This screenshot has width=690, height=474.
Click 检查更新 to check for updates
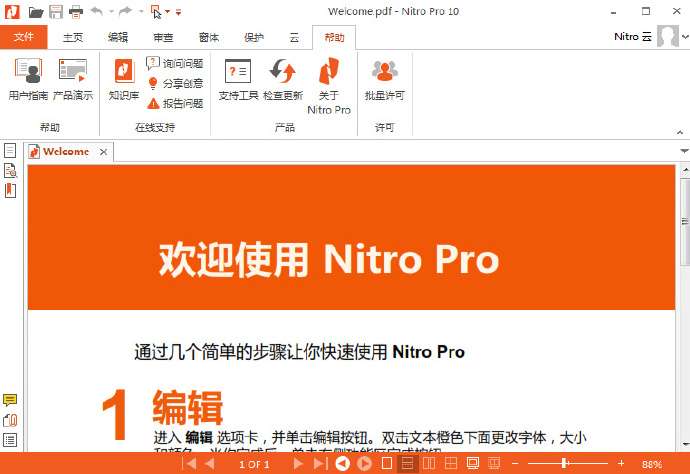click(282, 79)
